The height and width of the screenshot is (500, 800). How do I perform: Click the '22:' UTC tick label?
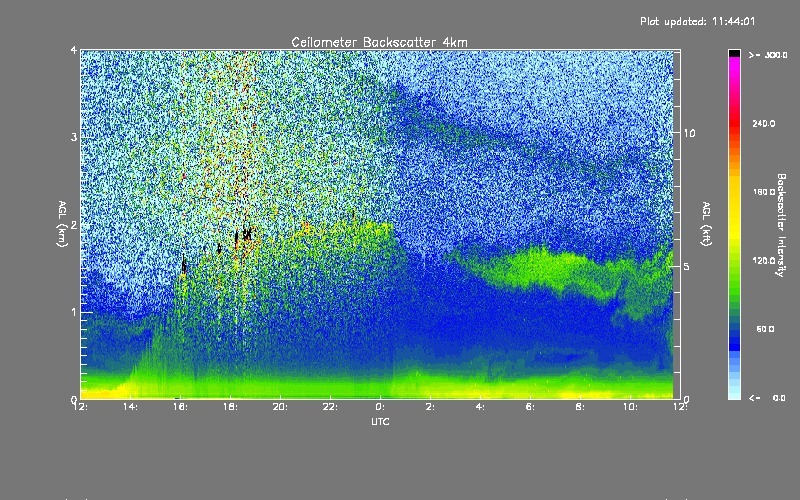[x=330, y=407]
